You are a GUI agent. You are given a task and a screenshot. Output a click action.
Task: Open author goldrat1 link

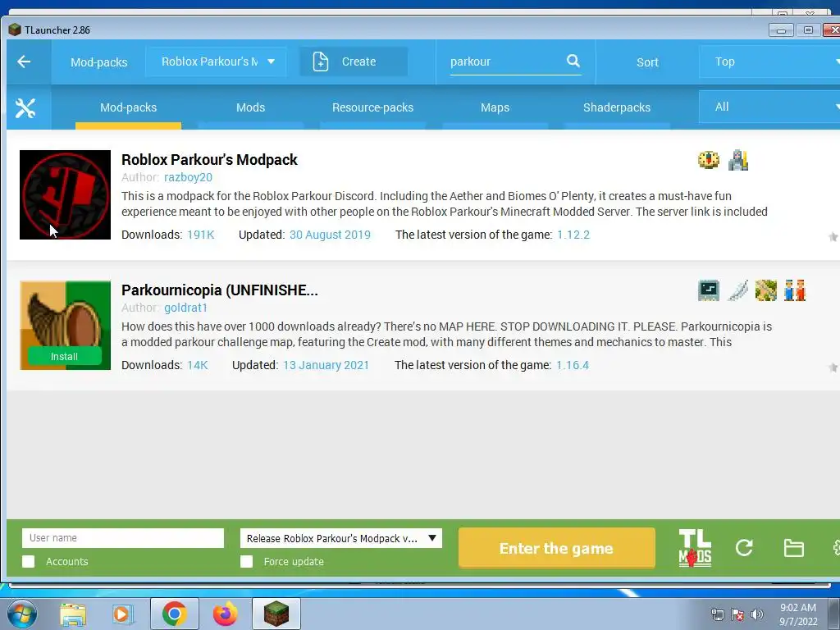click(185, 308)
